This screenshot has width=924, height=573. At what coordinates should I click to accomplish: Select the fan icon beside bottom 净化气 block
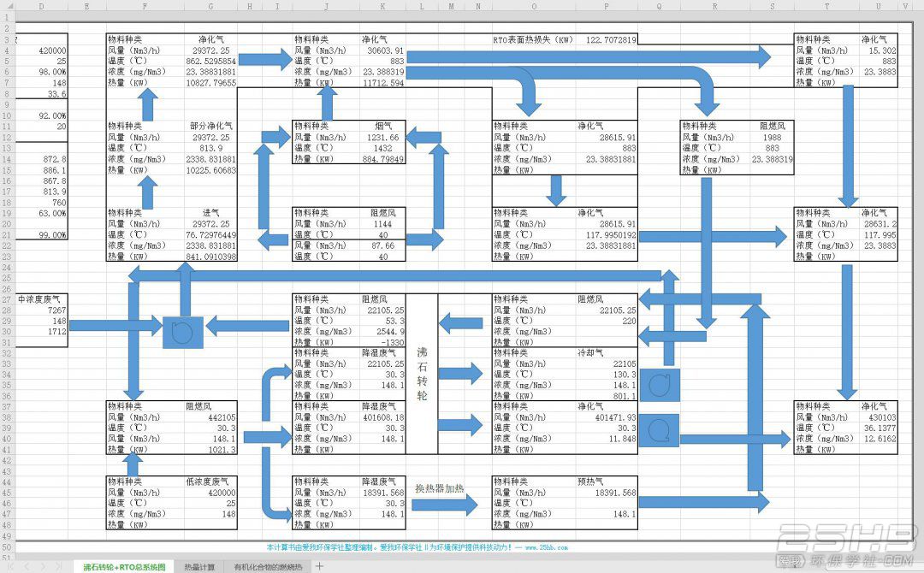click(660, 430)
